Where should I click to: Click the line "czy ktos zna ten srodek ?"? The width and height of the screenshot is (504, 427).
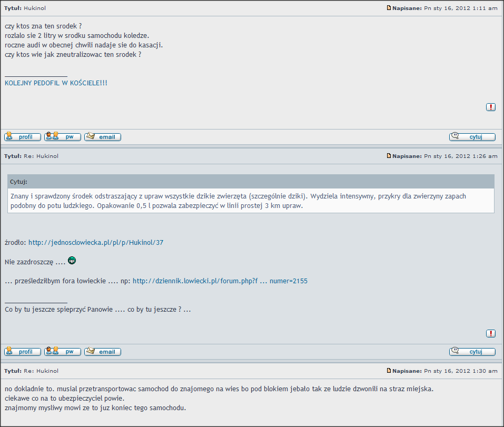point(43,26)
